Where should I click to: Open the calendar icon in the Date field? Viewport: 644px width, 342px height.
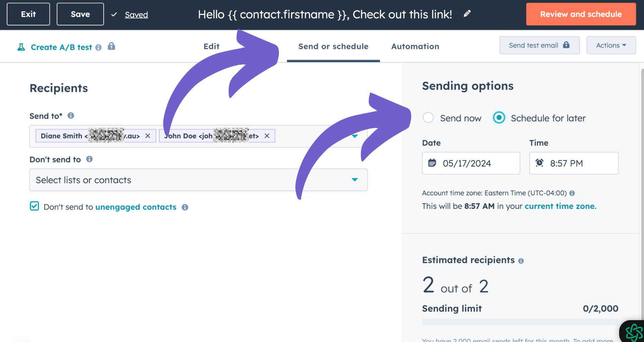(432, 163)
